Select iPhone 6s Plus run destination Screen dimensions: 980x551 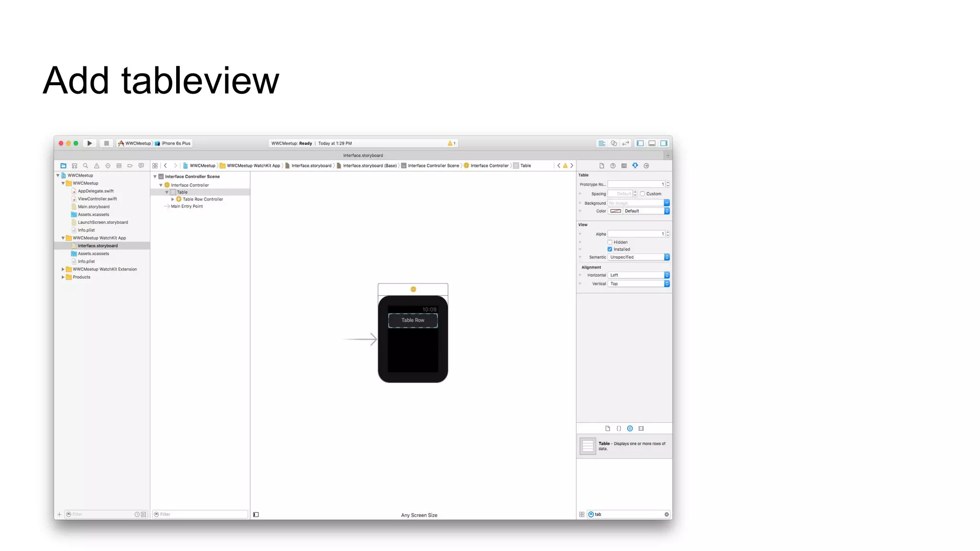tap(173, 143)
